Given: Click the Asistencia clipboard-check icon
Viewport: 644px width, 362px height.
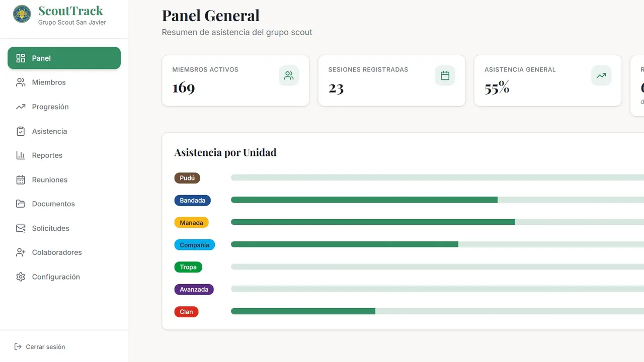Looking at the screenshot, I should (21, 131).
